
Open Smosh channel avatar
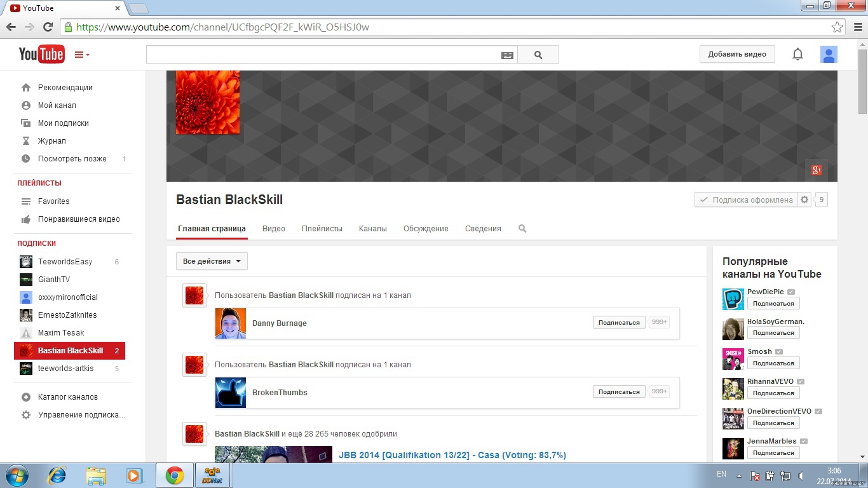coord(733,358)
